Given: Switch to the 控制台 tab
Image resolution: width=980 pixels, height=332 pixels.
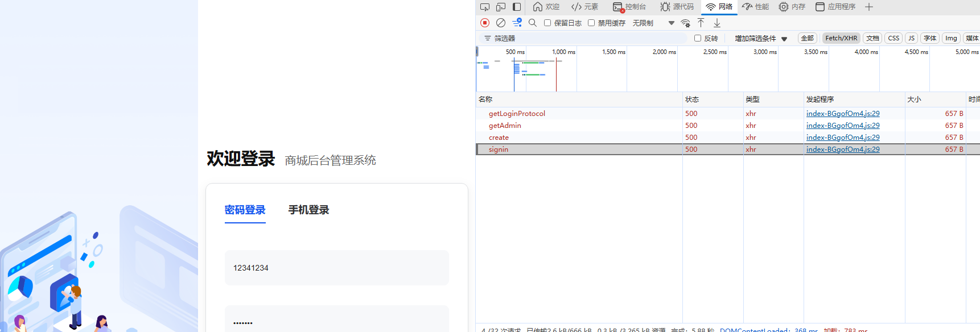Looking at the screenshot, I should pos(629,7).
